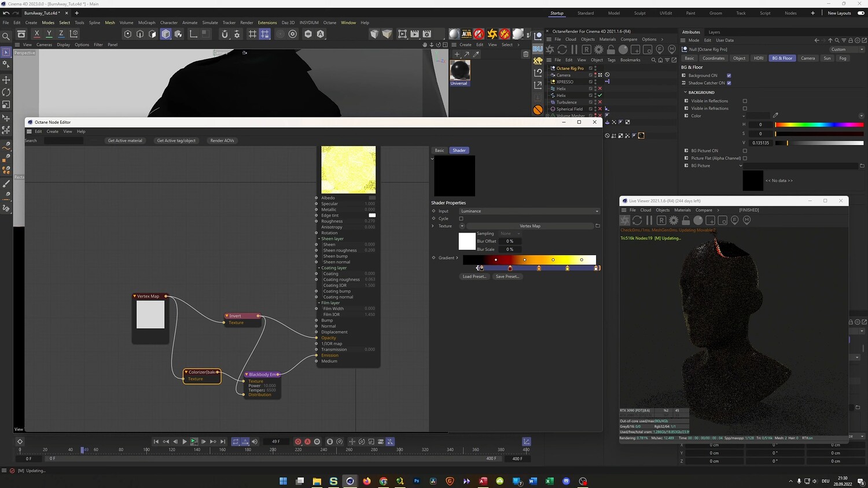Click the File Explorer icon in taskbar
Viewport: 868px width, 488px height.
(317, 481)
